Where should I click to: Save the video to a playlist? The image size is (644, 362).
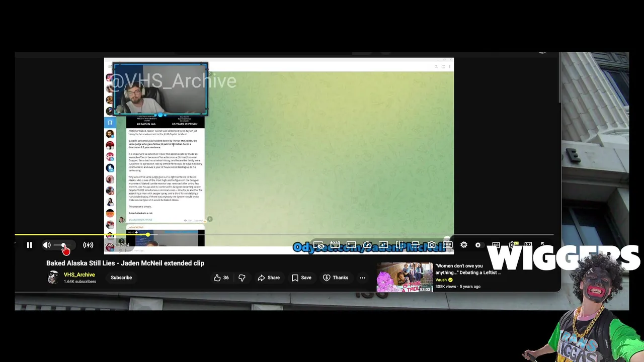click(x=301, y=278)
